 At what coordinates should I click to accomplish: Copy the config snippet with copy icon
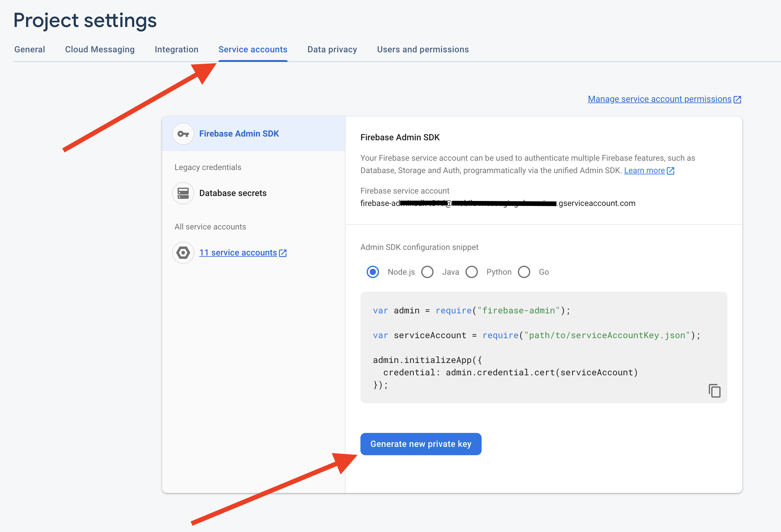click(714, 390)
